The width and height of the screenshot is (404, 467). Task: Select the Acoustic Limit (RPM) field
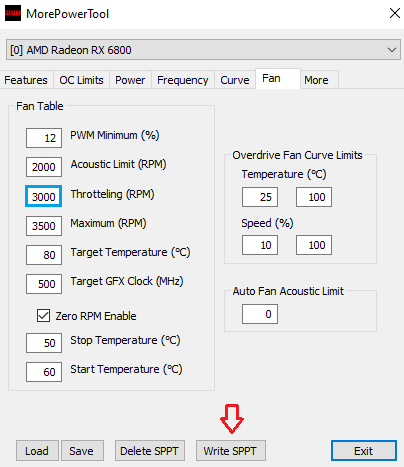[44, 167]
